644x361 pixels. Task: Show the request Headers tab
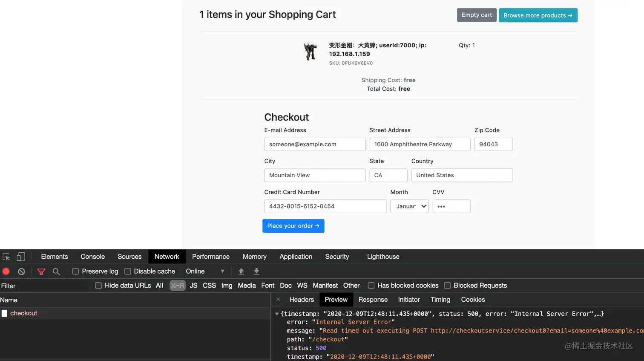click(302, 300)
